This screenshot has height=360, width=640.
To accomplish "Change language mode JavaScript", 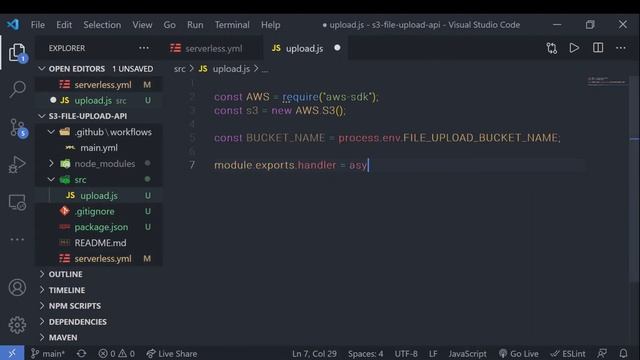I will tap(467, 353).
